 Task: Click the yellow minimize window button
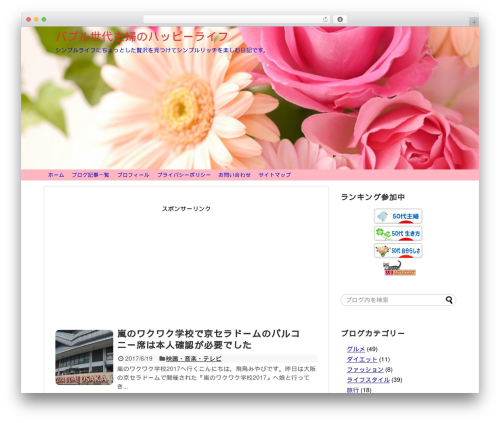click(x=36, y=19)
